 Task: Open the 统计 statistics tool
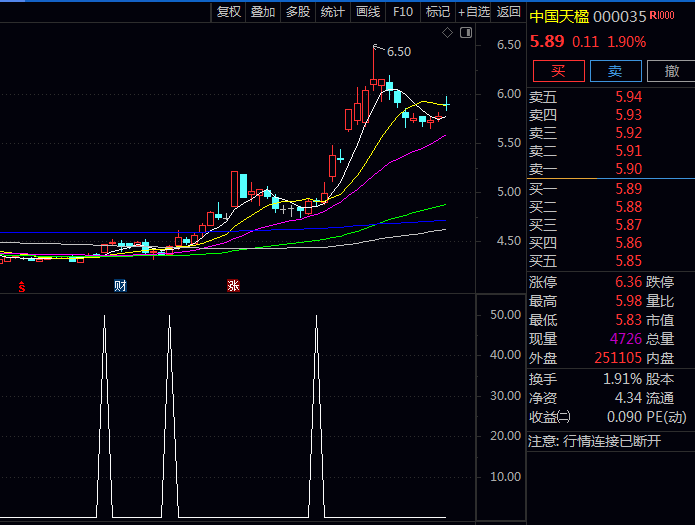pyautogui.click(x=333, y=12)
